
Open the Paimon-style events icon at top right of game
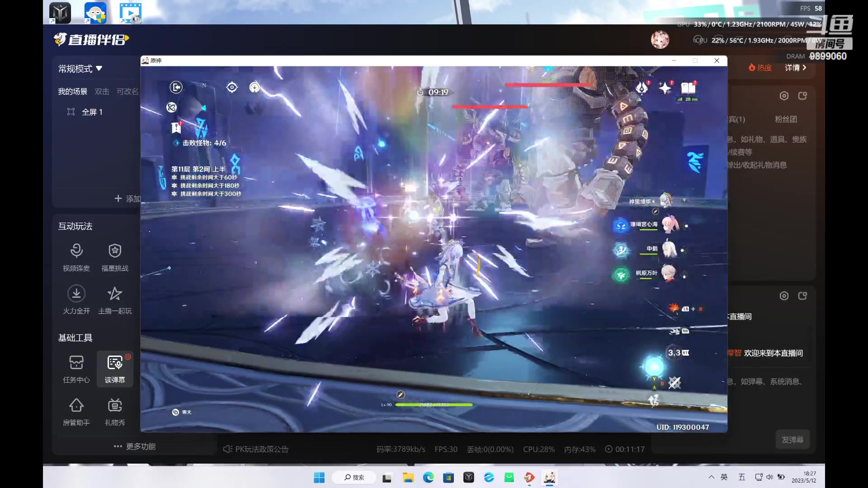[x=642, y=88]
